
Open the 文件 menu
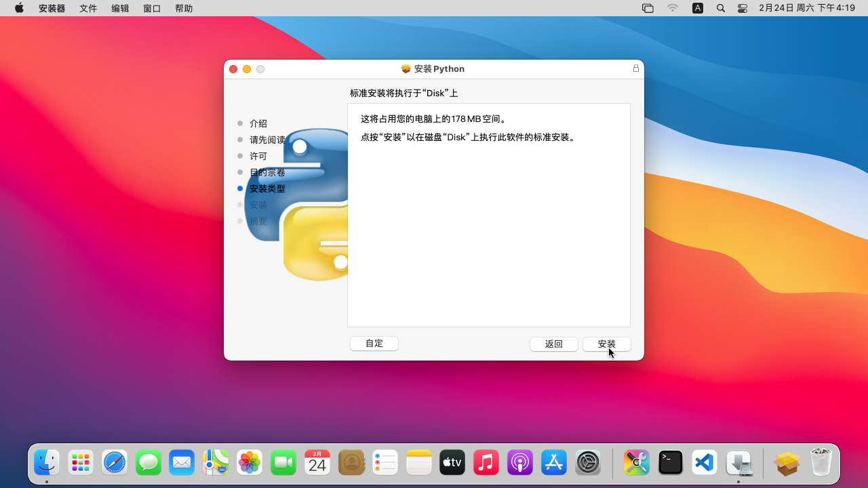coord(88,8)
